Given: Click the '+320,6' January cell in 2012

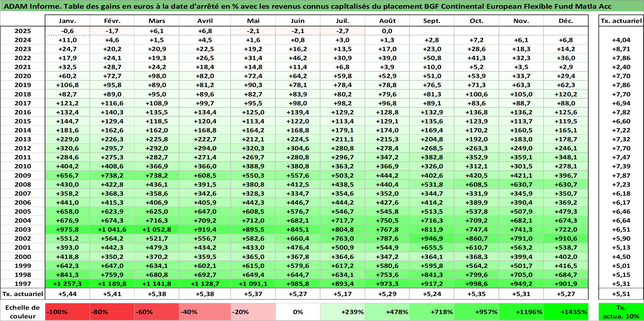Looking at the screenshot, I should 67,148.
